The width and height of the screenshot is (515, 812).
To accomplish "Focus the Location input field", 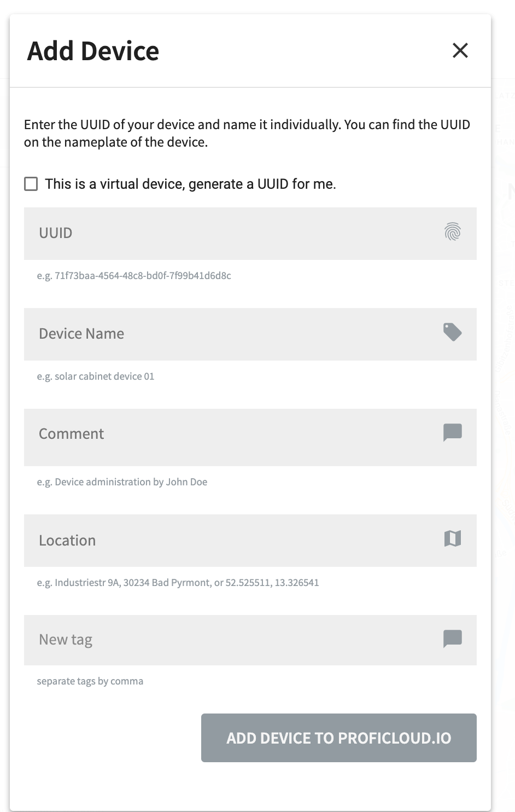I will (x=250, y=541).
